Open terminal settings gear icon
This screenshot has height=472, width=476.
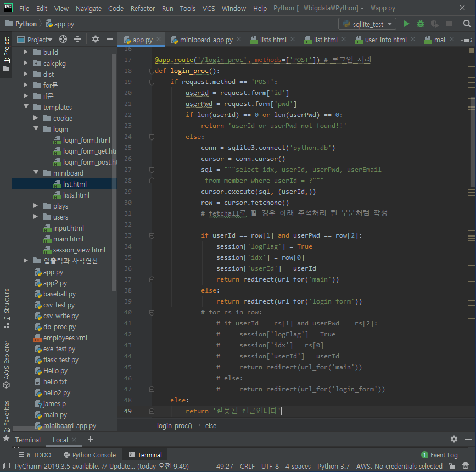454,439
